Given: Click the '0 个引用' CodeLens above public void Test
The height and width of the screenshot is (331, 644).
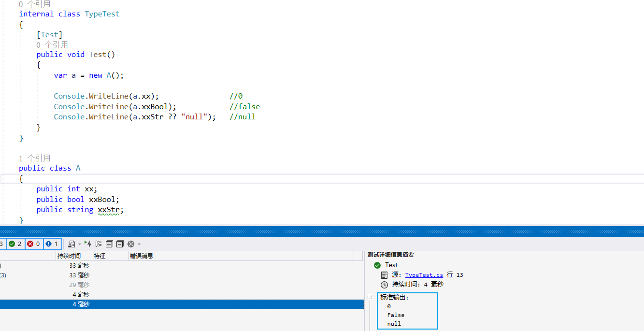Looking at the screenshot, I should click(52, 44).
